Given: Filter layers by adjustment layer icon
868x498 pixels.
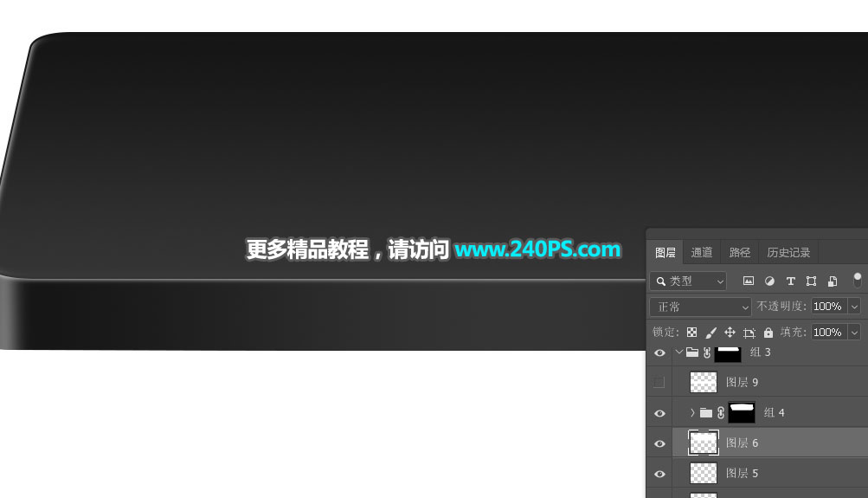Looking at the screenshot, I should (769, 281).
